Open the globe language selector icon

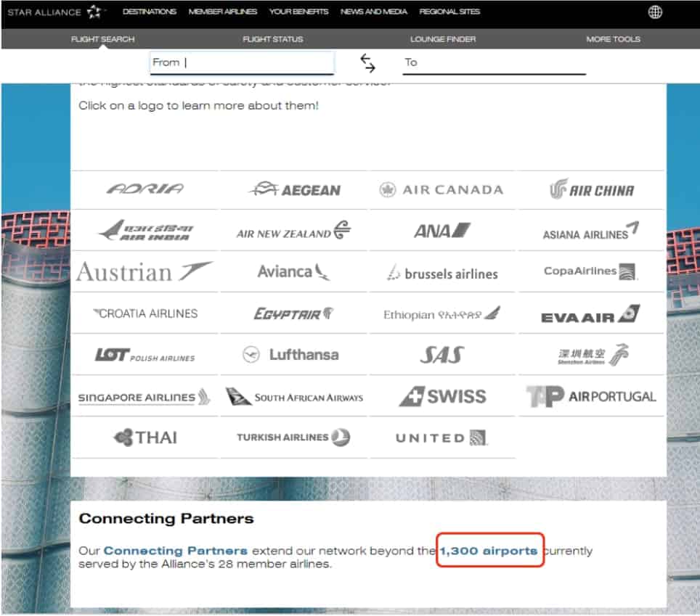click(x=655, y=12)
